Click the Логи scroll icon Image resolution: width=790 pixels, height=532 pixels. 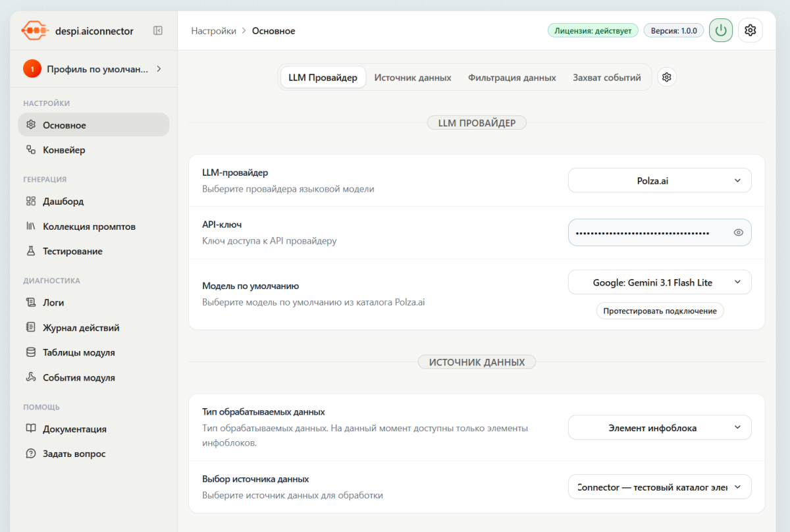tap(30, 303)
